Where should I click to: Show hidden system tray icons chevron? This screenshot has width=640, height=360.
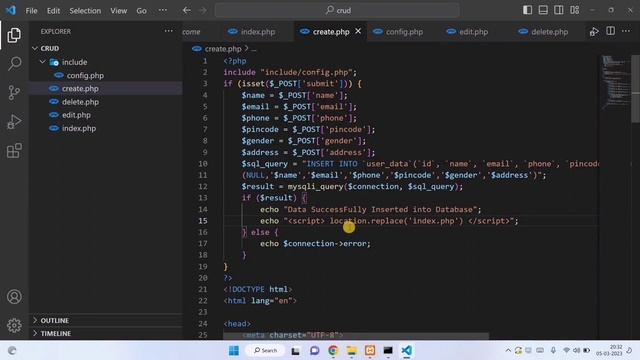[508, 351]
